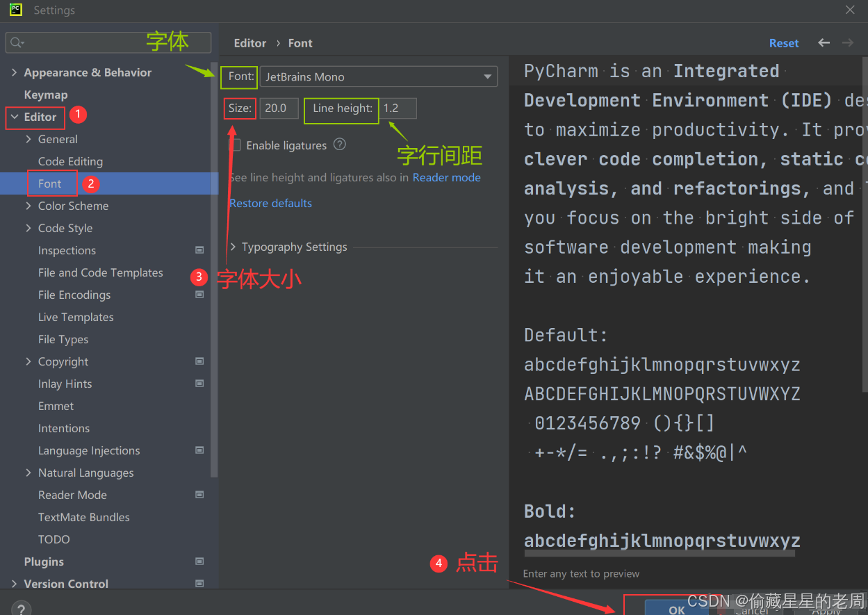
Task: Close the Settings window
Action: pyautogui.click(x=850, y=10)
